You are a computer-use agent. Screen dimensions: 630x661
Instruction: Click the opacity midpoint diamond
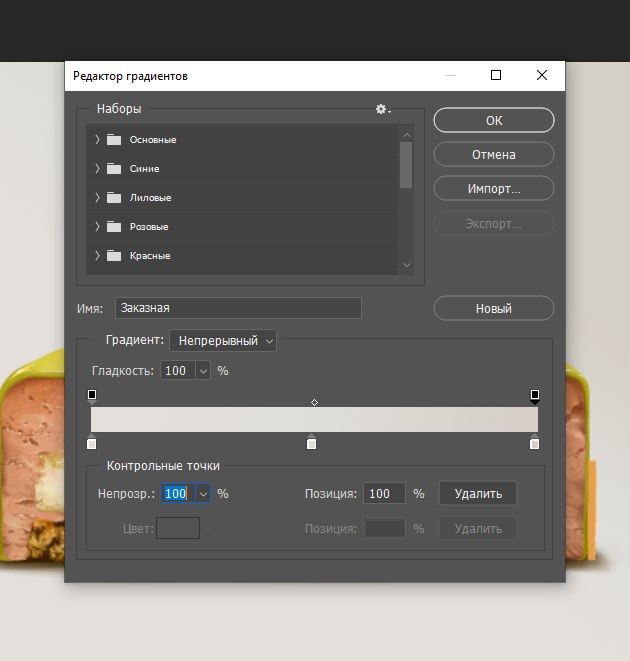tap(314, 403)
